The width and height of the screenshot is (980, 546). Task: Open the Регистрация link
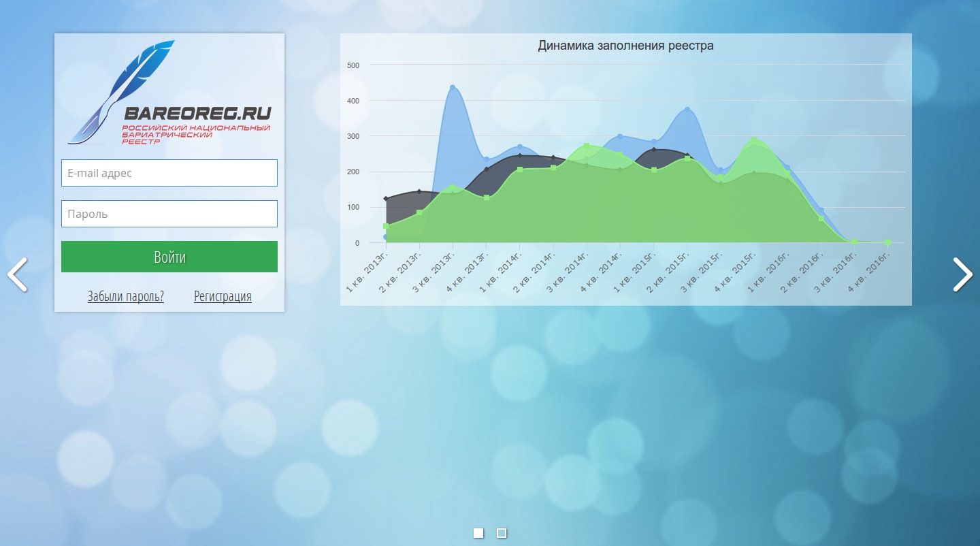point(223,296)
